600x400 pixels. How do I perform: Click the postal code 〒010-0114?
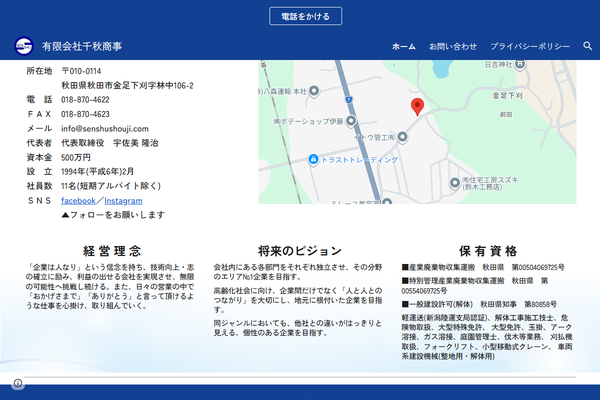[82, 71]
